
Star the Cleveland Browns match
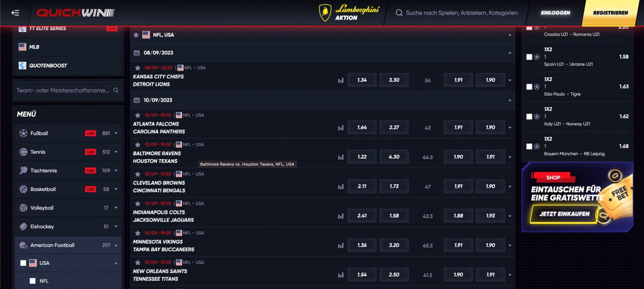138,174
